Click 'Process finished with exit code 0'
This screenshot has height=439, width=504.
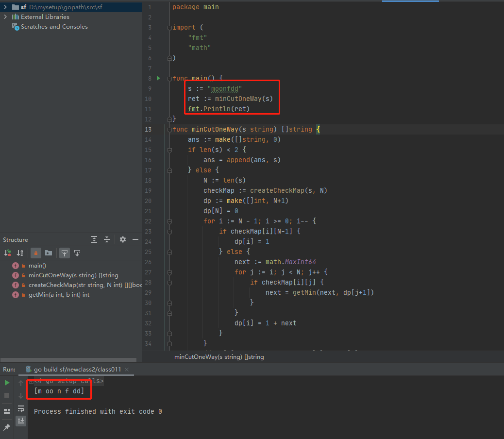coord(98,411)
